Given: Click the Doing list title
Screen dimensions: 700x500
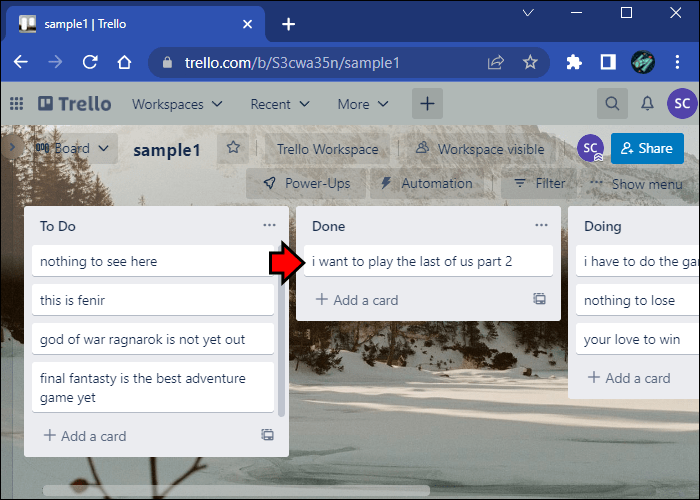Looking at the screenshot, I should pos(603,226).
